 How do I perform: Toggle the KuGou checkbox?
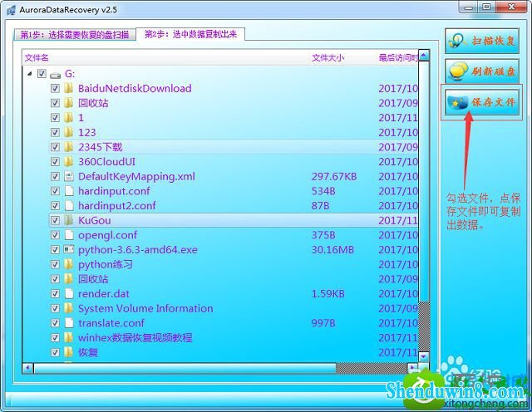tap(55, 220)
